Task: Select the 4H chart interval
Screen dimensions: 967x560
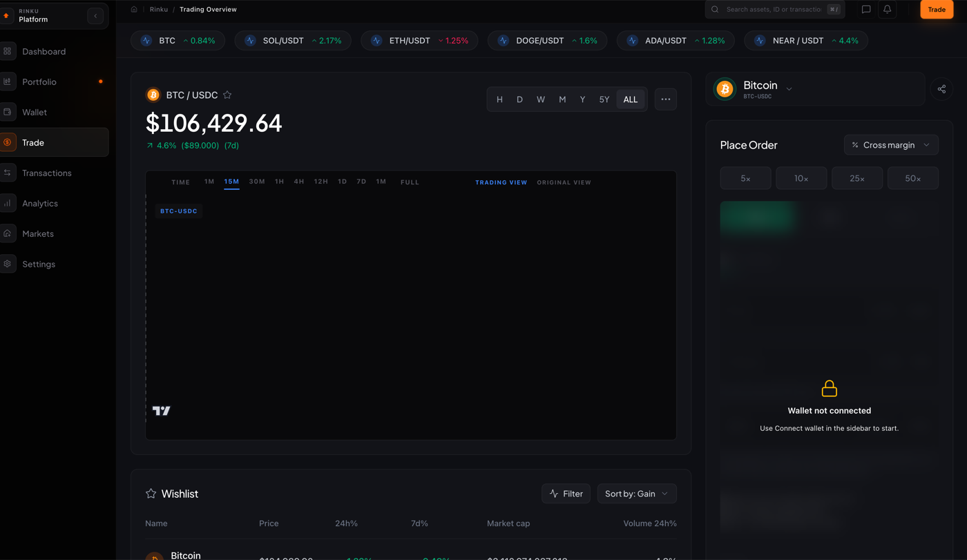Action: (x=299, y=182)
